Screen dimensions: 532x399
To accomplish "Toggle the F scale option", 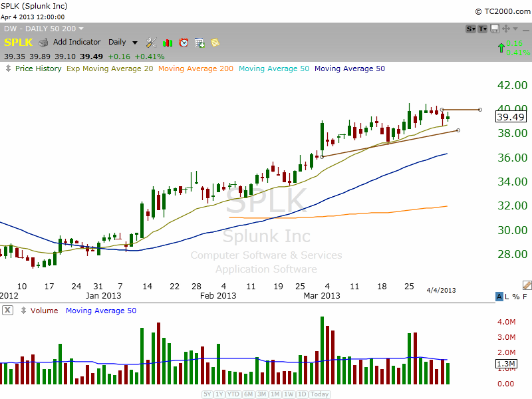I will click(525, 297).
